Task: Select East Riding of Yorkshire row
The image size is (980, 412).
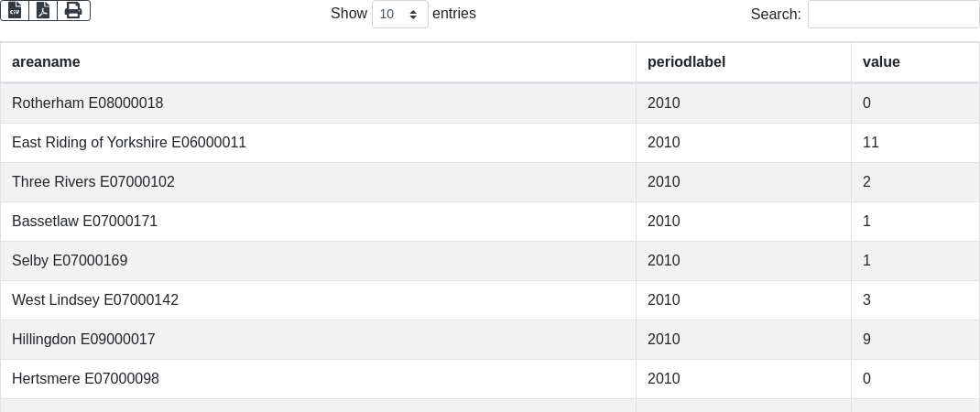Action: click(129, 143)
